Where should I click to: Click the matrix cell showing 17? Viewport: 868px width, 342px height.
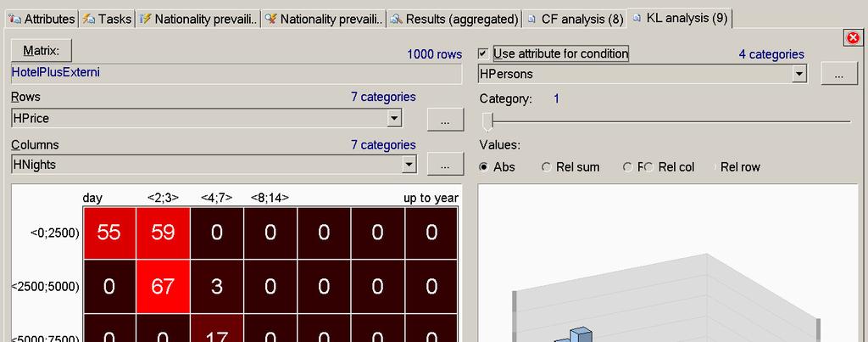(216, 328)
